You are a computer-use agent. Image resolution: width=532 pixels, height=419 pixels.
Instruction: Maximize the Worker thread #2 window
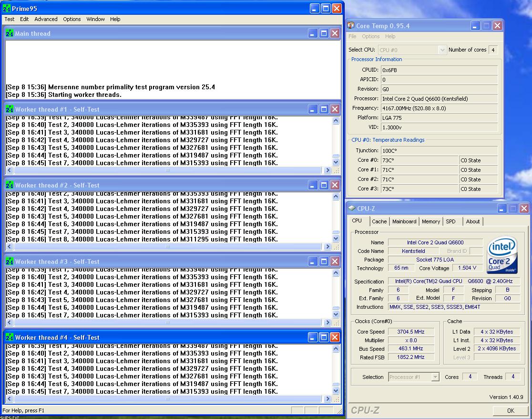(324, 185)
